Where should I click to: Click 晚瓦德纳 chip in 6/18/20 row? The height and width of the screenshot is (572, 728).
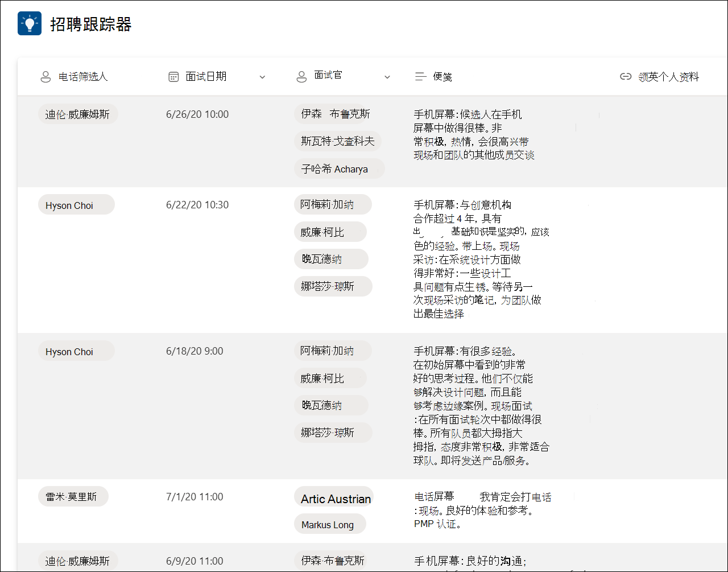tap(331, 405)
